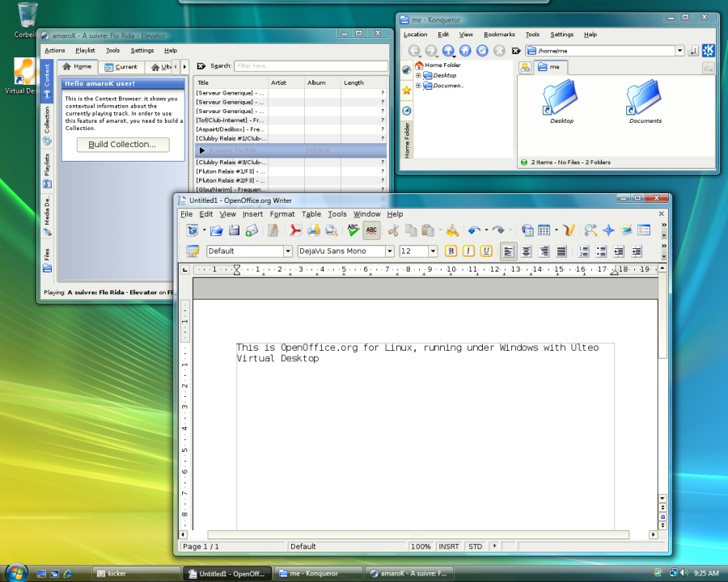Click the Cut scissors icon in Writer
The width and height of the screenshot is (728, 582).
point(393,231)
